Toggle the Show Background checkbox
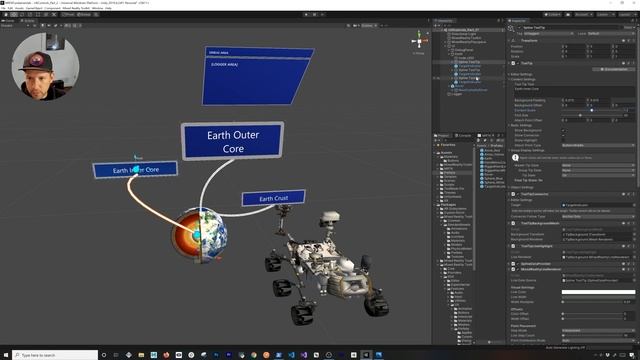The height and width of the screenshot is (360, 640). pos(564,130)
